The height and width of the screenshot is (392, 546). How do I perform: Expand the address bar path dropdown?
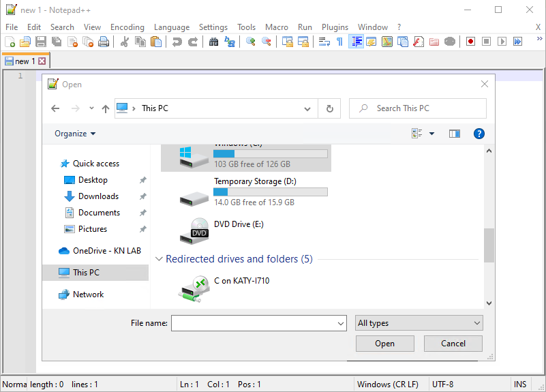(307, 109)
